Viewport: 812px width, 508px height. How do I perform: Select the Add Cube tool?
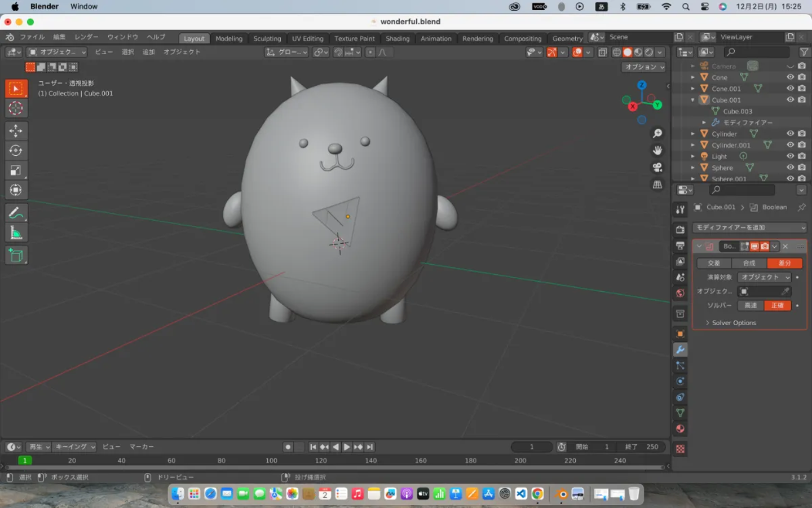point(16,256)
